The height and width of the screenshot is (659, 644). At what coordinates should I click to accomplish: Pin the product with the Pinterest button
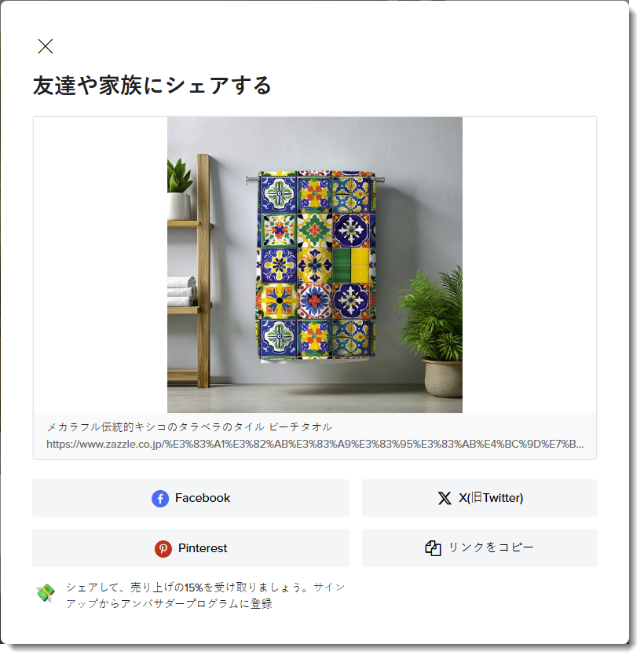click(191, 548)
